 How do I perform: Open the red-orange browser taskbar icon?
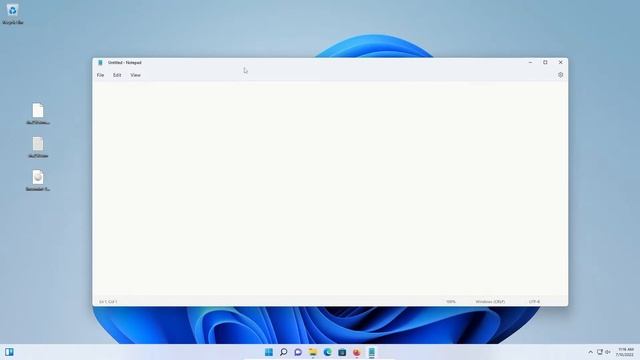click(357, 352)
